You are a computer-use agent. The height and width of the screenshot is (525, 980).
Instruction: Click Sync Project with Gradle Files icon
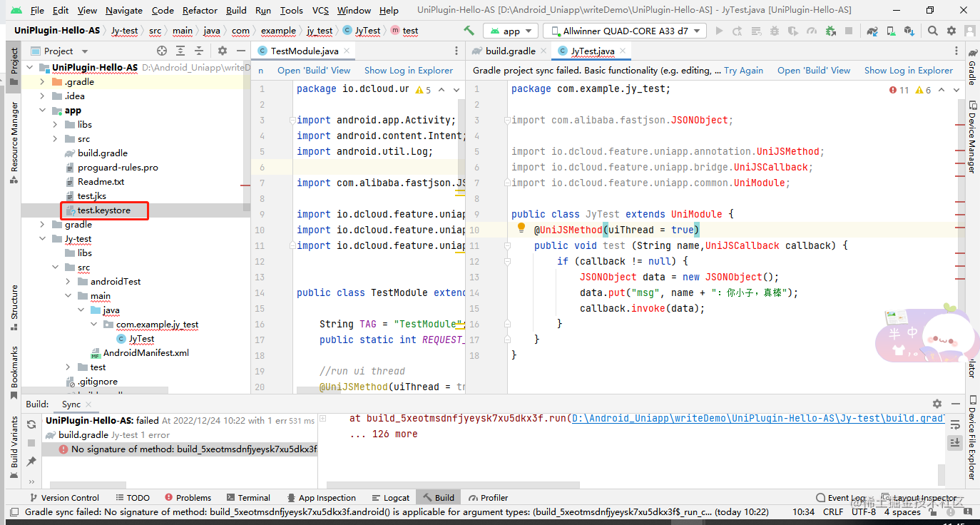pos(872,31)
